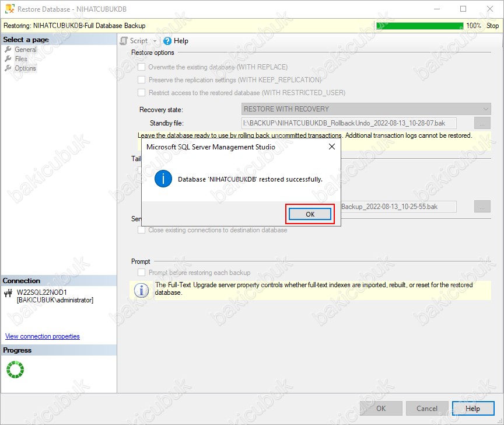Open the Options page
The image size is (504, 425).
pos(25,68)
